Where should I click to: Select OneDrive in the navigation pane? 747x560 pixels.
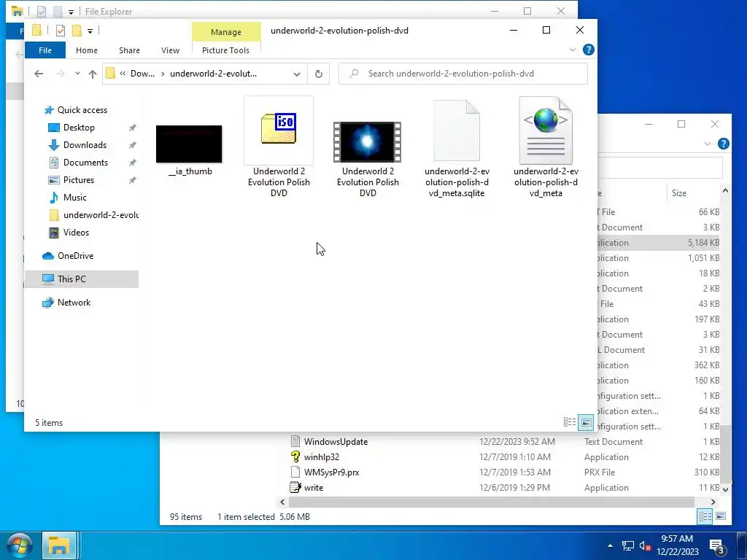click(x=75, y=256)
